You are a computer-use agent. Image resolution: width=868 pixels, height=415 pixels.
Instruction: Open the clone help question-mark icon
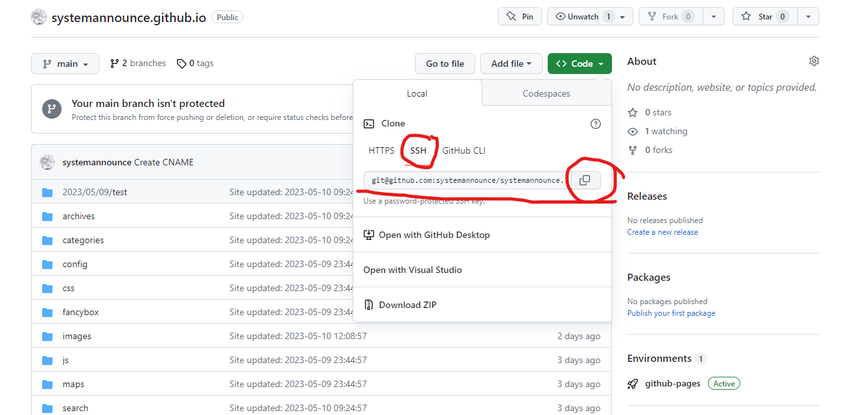pos(596,124)
